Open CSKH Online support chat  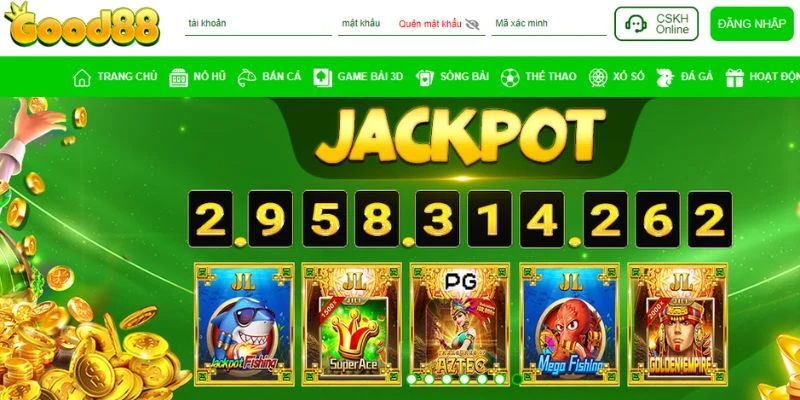click(x=656, y=23)
